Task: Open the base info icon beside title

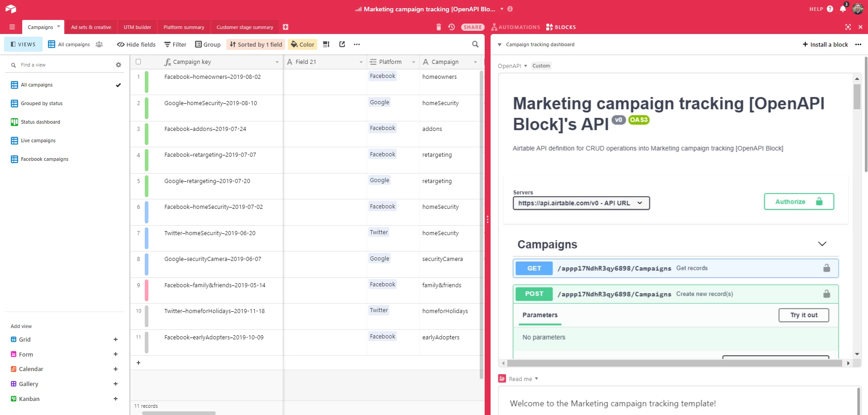Action: click(510, 9)
